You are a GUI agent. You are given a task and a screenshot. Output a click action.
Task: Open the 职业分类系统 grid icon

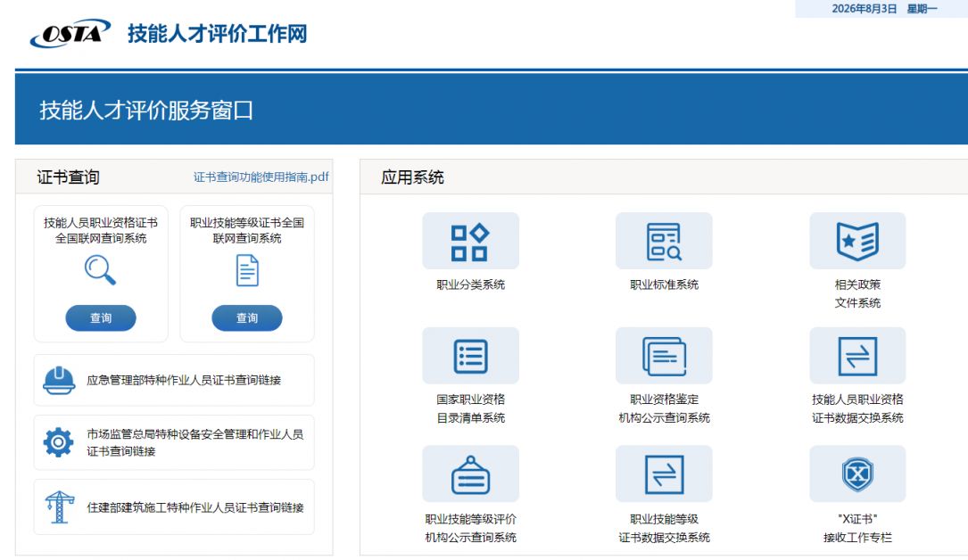pos(470,241)
